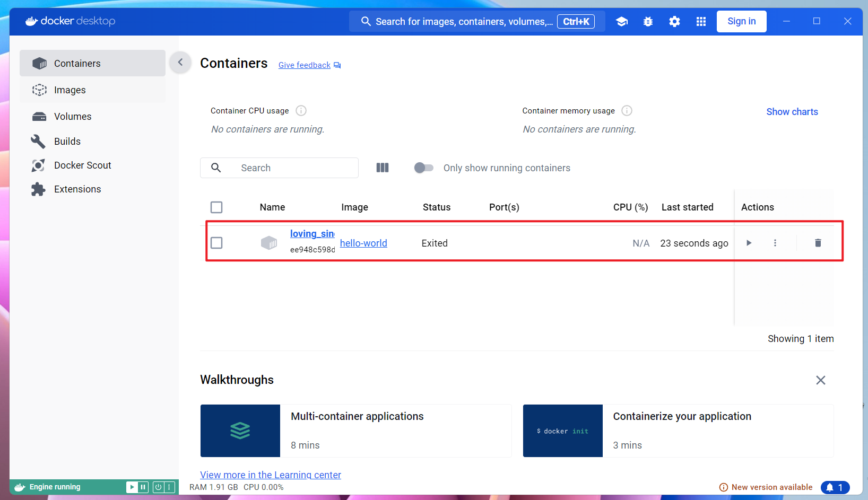868x500 pixels.
Task: Click the Image column header
Action: tap(354, 207)
